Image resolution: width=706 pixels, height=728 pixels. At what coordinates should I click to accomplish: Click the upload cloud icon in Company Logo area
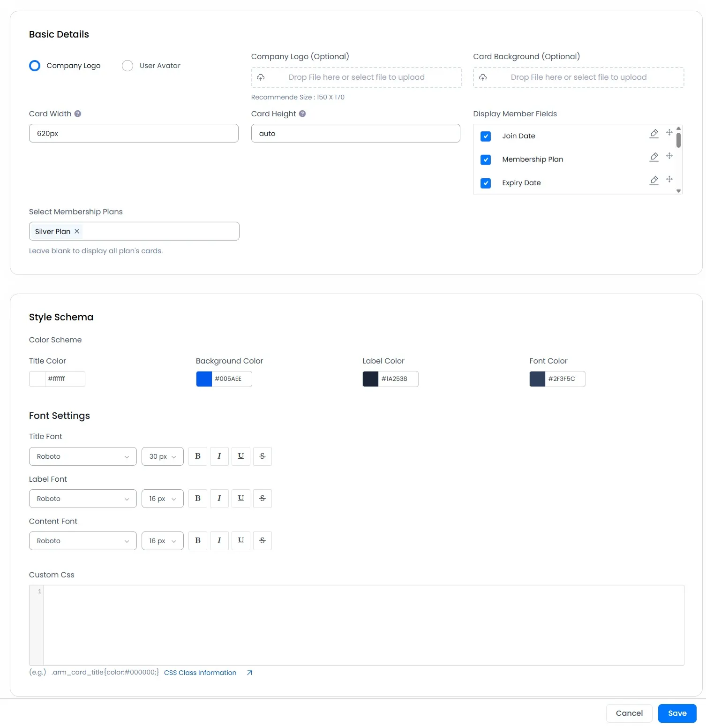click(x=261, y=77)
